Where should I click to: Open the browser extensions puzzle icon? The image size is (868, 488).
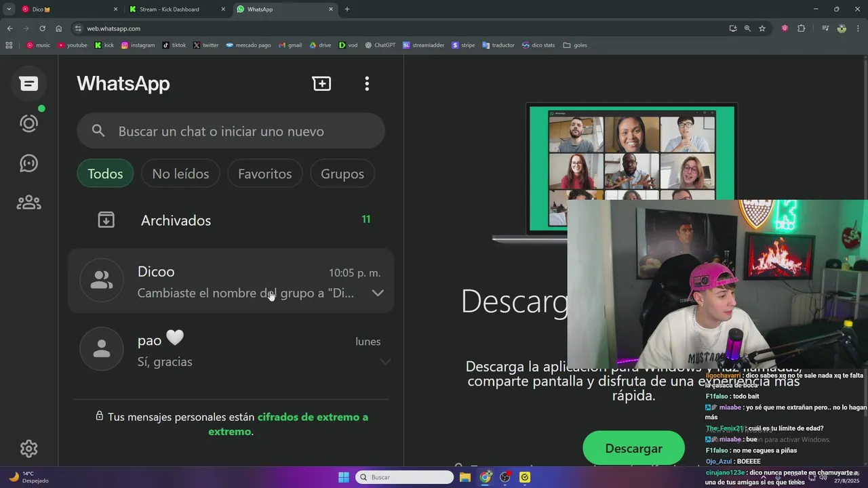[x=802, y=28]
